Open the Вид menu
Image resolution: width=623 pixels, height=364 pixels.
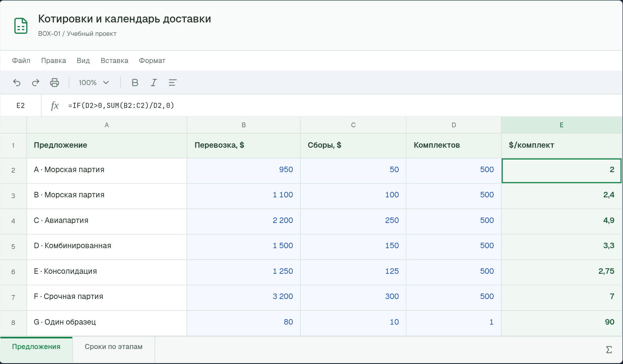(x=83, y=61)
